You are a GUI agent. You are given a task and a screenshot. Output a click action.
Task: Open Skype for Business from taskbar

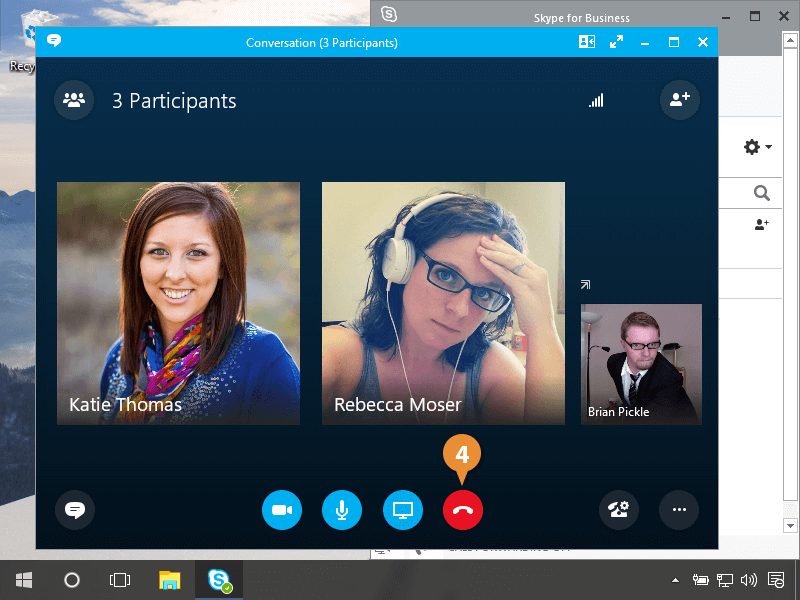pyautogui.click(x=219, y=580)
